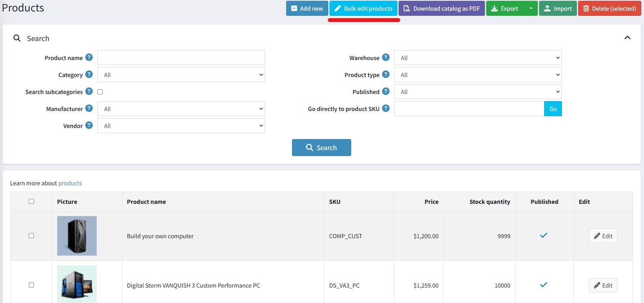Click the Download catalog as PDF button
The height and width of the screenshot is (303, 644).
(x=442, y=8)
